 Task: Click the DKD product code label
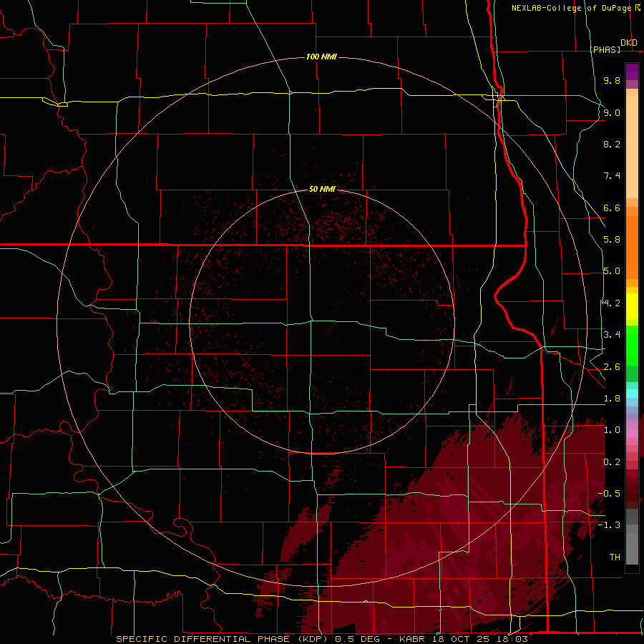click(629, 43)
